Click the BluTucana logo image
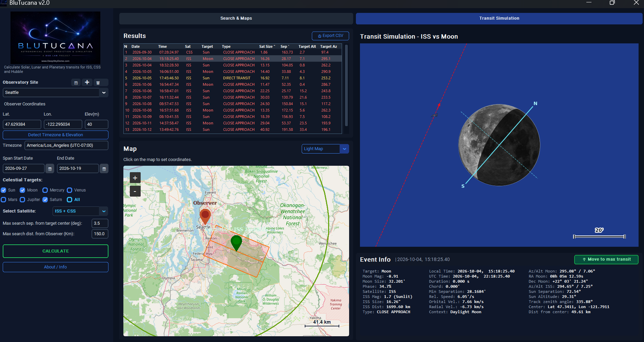 click(55, 38)
